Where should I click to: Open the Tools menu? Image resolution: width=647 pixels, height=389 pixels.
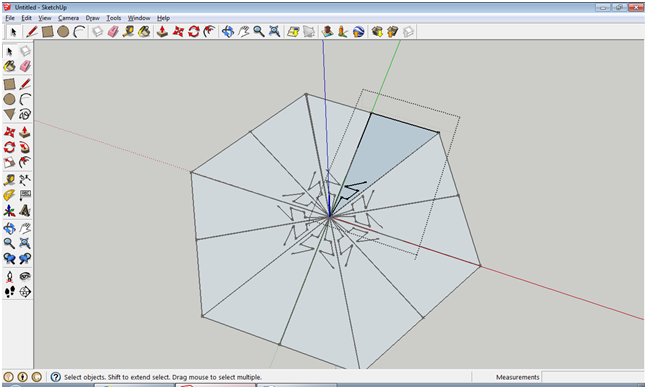(x=113, y=18)
